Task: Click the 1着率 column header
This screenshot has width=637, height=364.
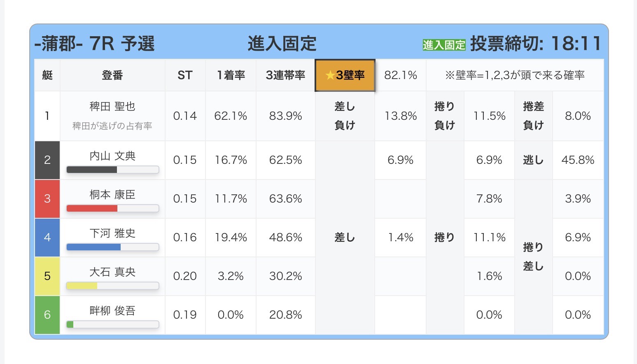Action: pyautogui.click(x=231, y=75)
